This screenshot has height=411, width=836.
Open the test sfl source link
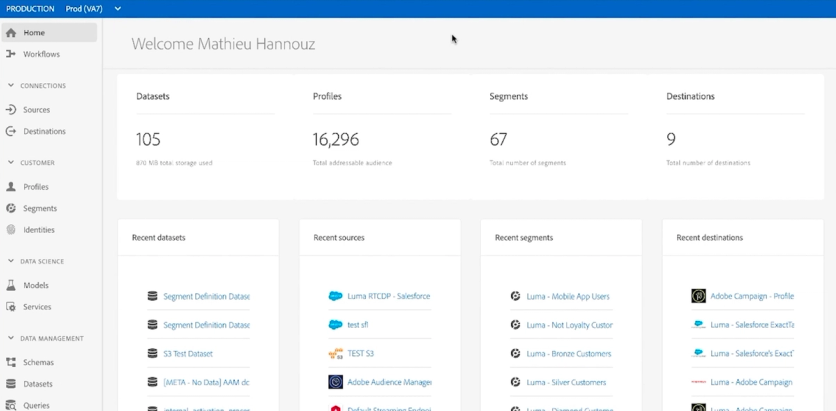(358, 325)
